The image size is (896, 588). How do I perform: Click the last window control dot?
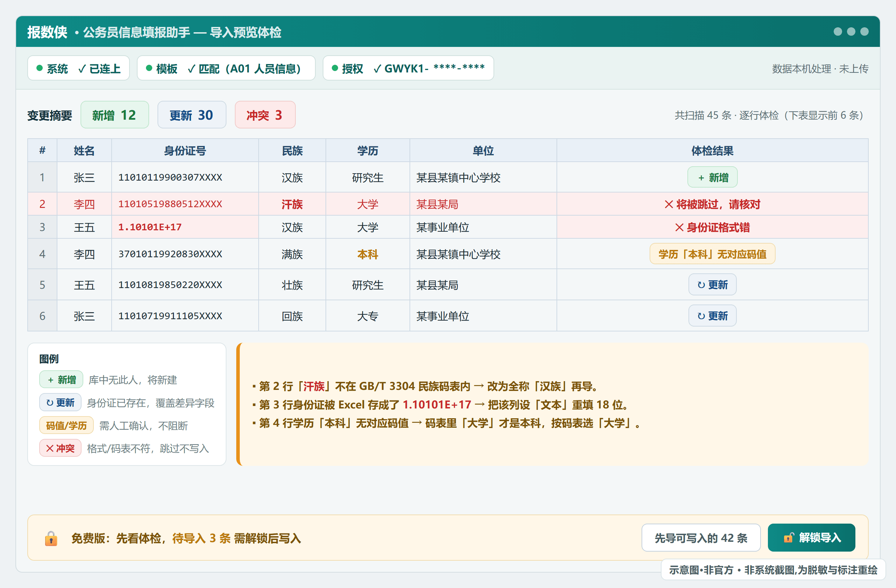pyautogui.click(x=865, y=31)
